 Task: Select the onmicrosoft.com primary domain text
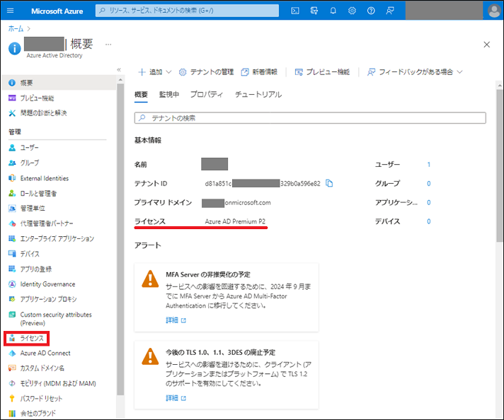pos(248,203)
